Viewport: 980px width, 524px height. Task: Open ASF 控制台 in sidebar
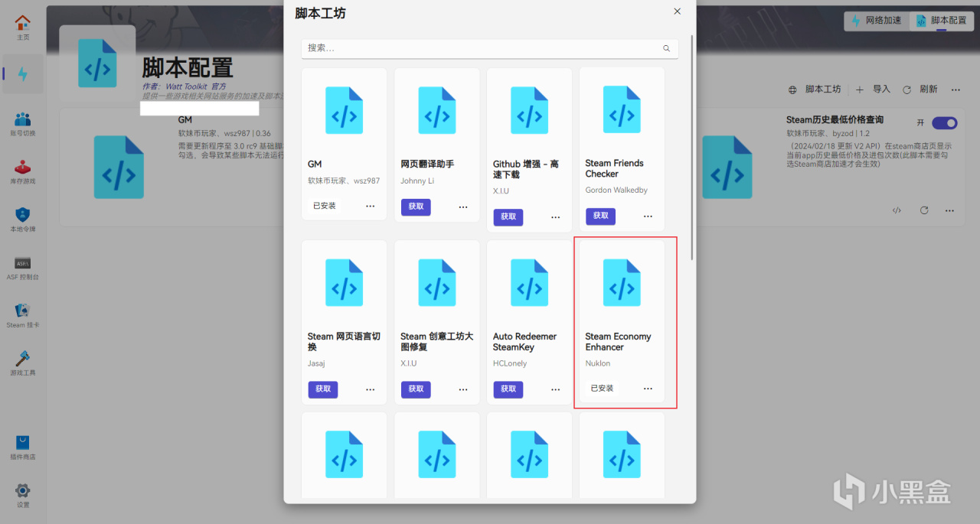pyautogui.click(x=23, y=268)
